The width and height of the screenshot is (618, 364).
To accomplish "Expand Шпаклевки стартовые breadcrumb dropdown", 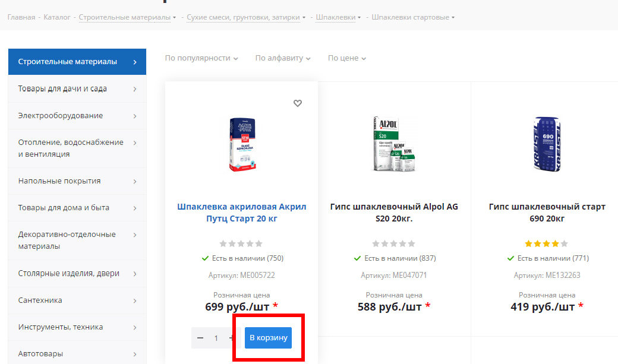I will pos(413,17).
